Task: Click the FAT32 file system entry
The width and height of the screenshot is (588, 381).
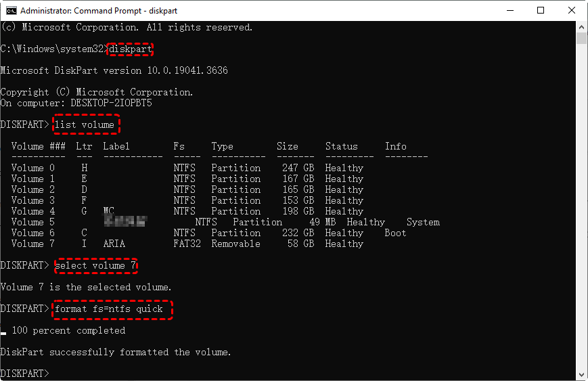Action: pos(187,244)
